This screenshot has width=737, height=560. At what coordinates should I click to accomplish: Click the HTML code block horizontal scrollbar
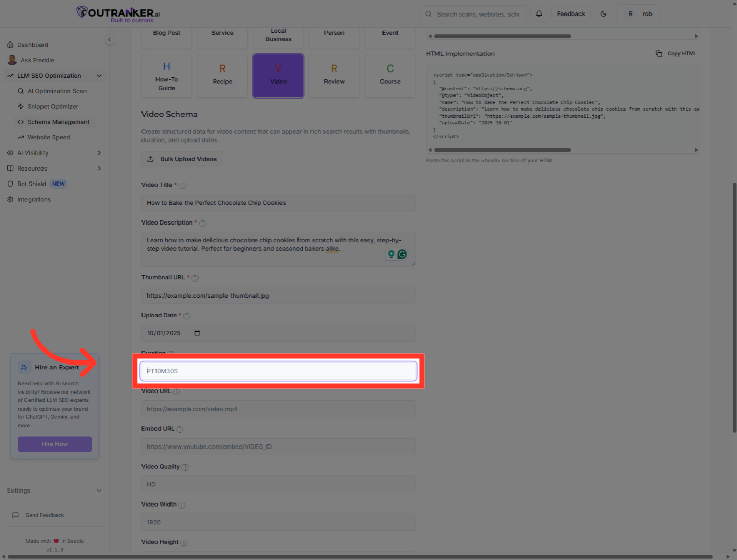pyautogui.click(x=502, y=150)
